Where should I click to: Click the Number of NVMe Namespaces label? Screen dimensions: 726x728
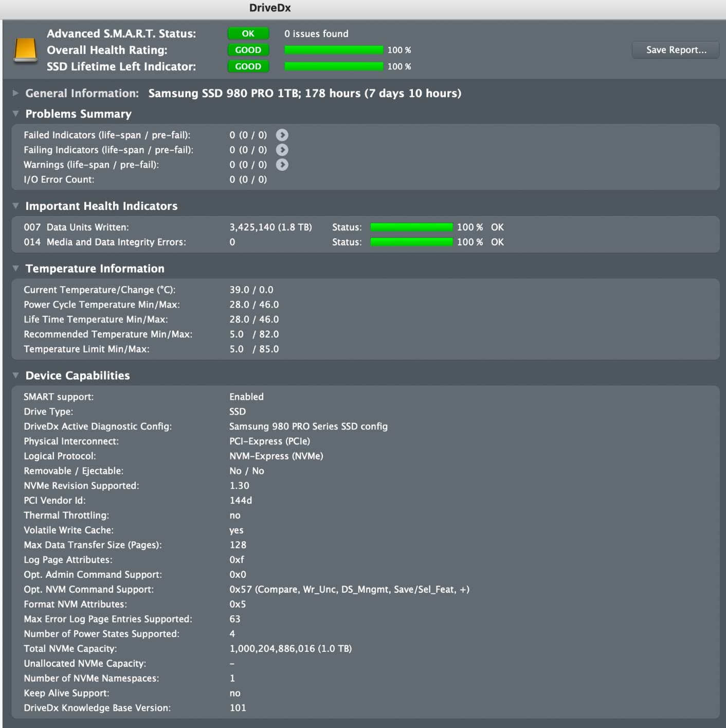click(x=91, y=679)
